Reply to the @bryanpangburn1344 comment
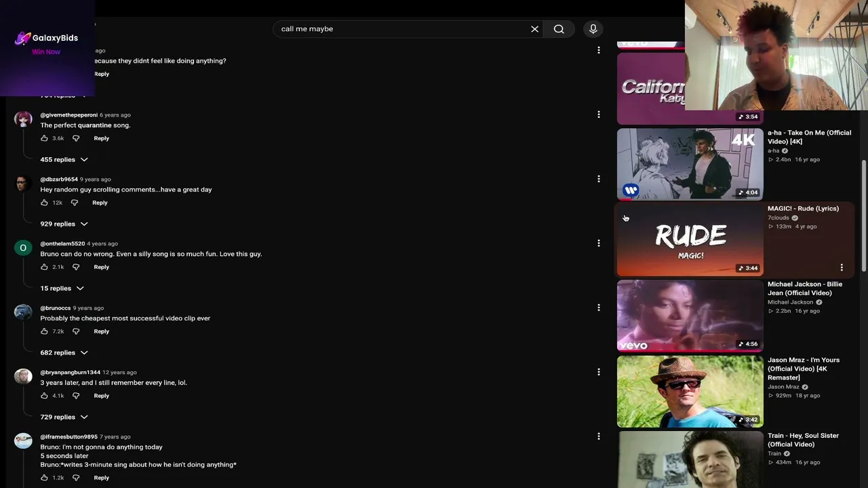 point(101,396)
